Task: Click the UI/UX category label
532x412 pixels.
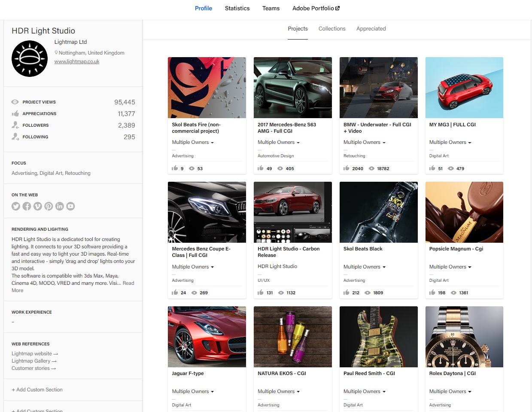Action: [264, 281]
